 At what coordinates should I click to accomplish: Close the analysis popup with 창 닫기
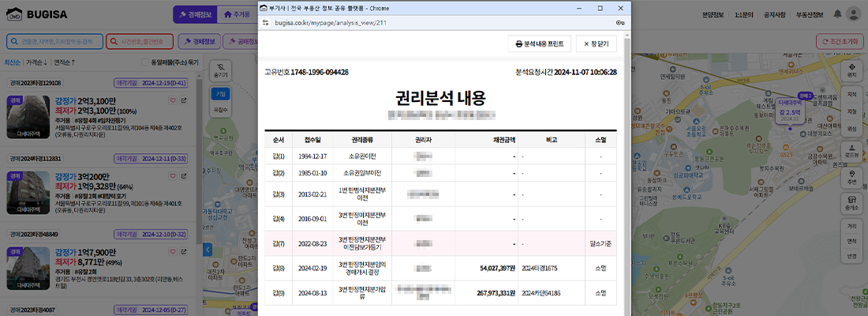pyautogui.click(x=596, y=44)
